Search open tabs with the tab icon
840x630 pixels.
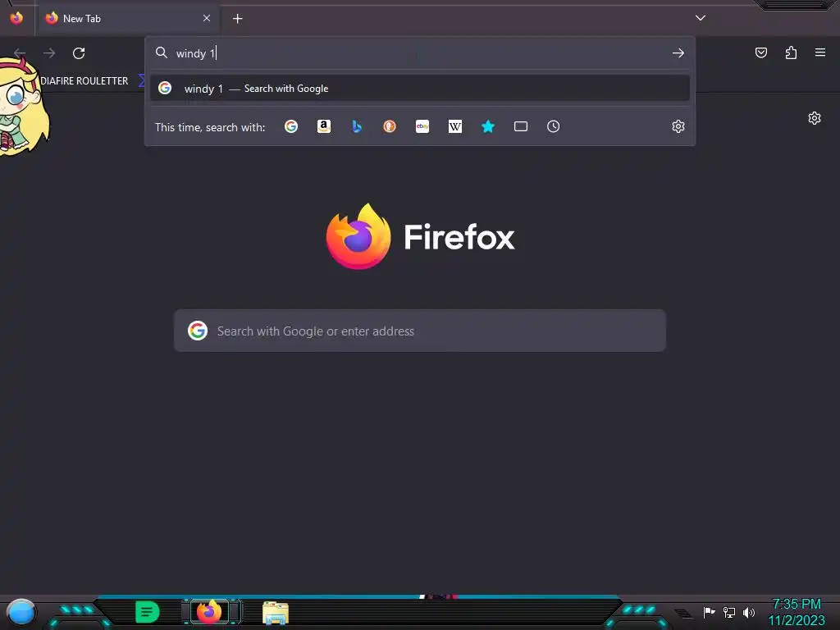tap(521, 126)
